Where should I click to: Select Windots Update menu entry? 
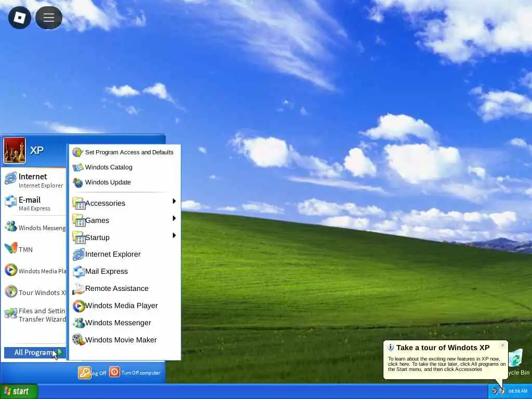tap(125, 182)
